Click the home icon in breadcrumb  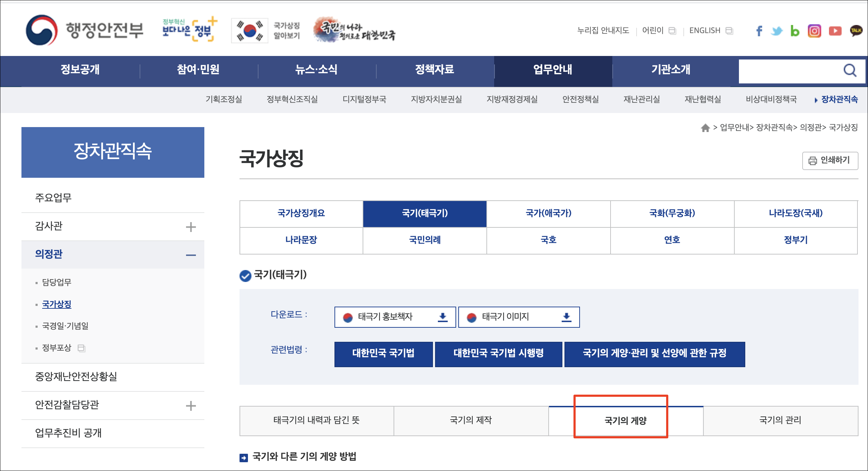click(705, 128)
